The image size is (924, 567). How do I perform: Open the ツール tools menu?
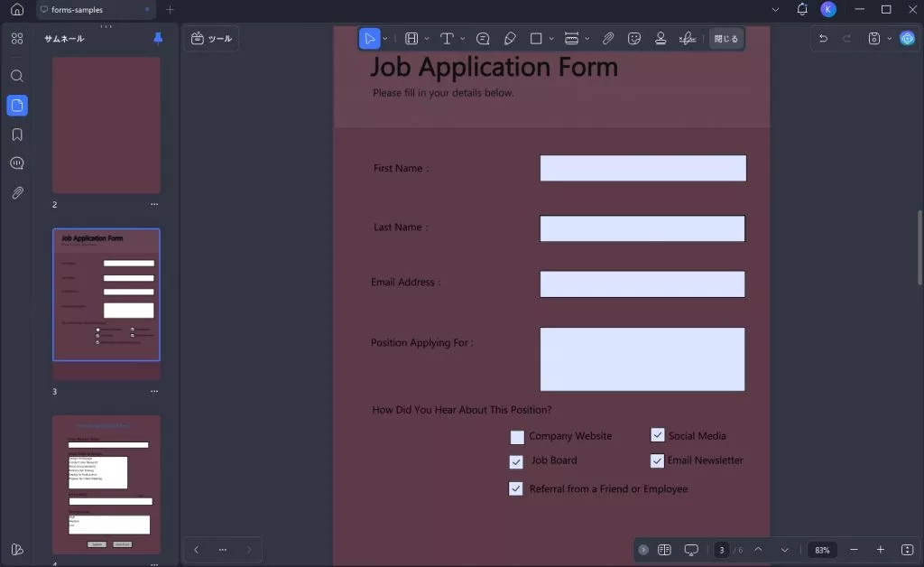pos(211,39)
